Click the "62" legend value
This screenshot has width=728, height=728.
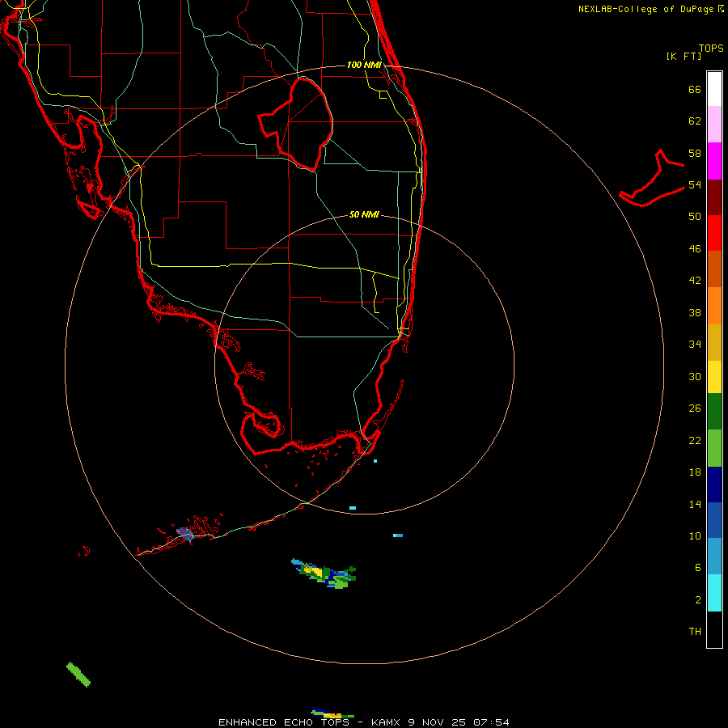[695, 121]
